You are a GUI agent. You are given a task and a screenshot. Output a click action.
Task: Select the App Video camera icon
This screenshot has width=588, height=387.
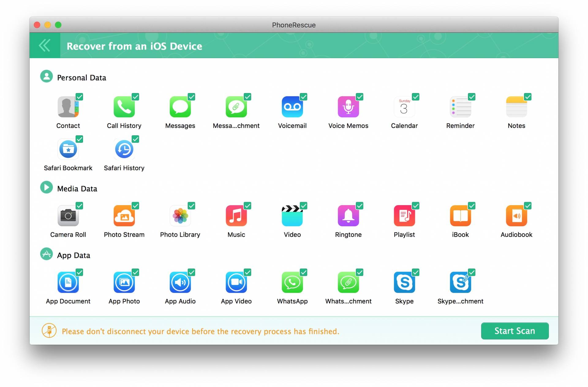tap(236, 283)
